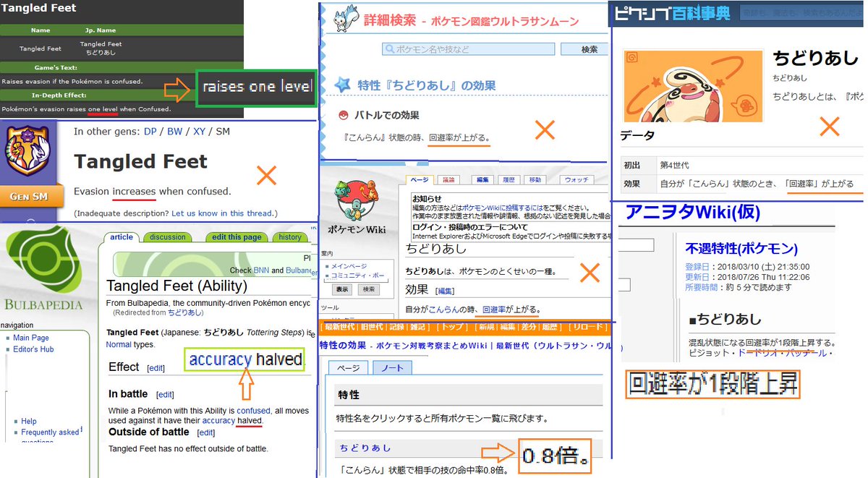Click the star icon before 特性『ちどりあし』の効果
Viewport: 868px width, 478px height.
344,85
